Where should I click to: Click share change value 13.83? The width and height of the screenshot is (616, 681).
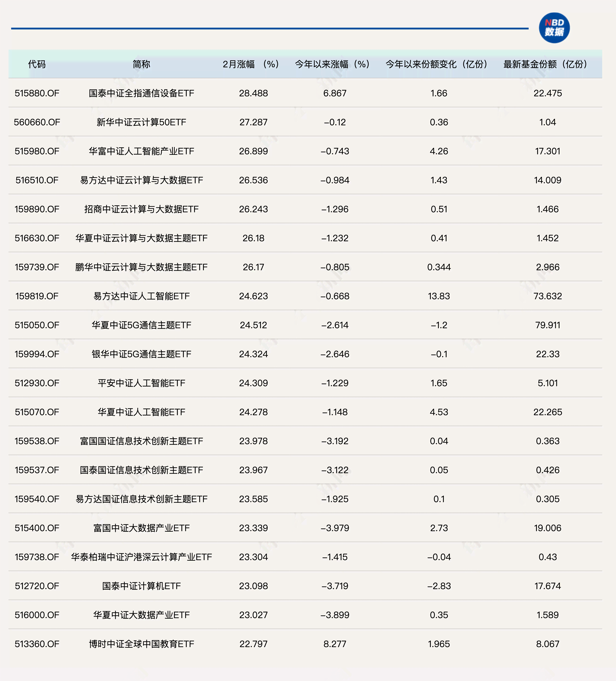439,296
